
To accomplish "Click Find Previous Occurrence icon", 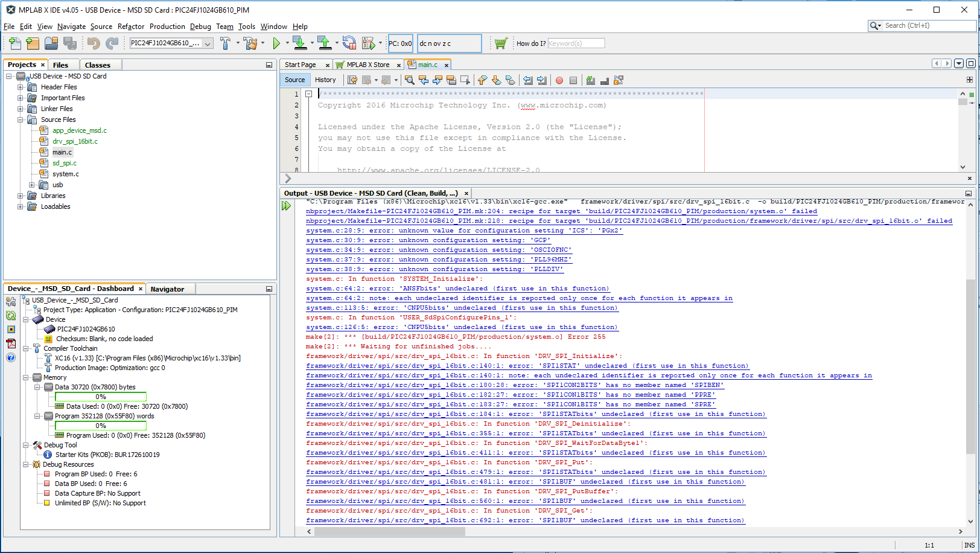I will click(x=424, y=80).
